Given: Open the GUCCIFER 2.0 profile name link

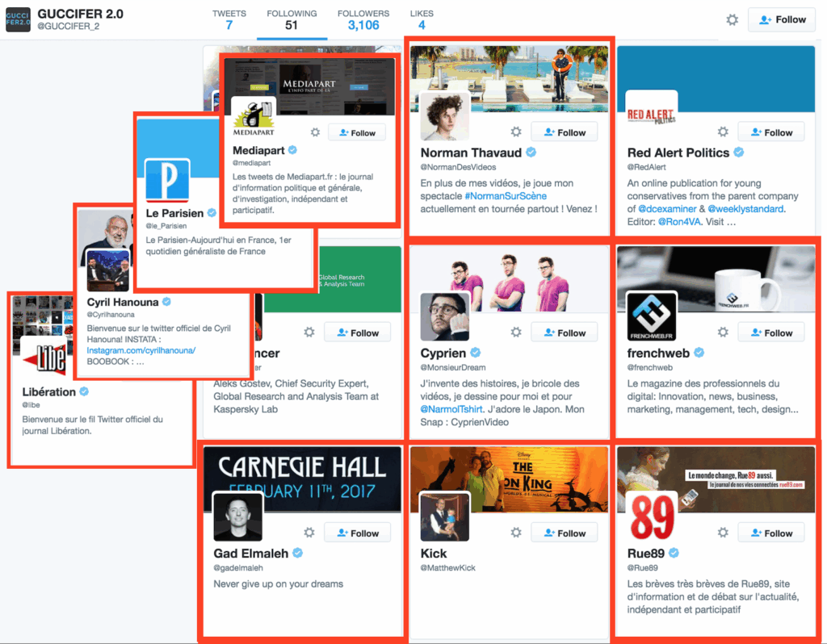Looking at the screenshot, I should (80, 14).
